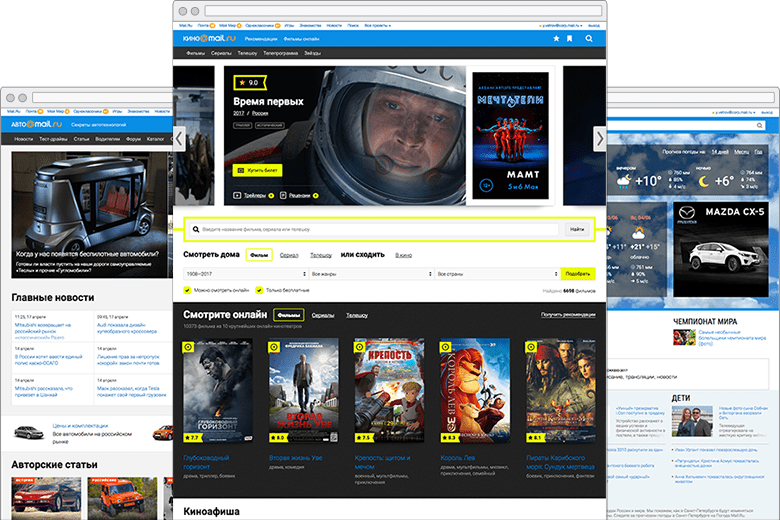Open the Мечтатели МАМТ ad banner

(510, 135)
